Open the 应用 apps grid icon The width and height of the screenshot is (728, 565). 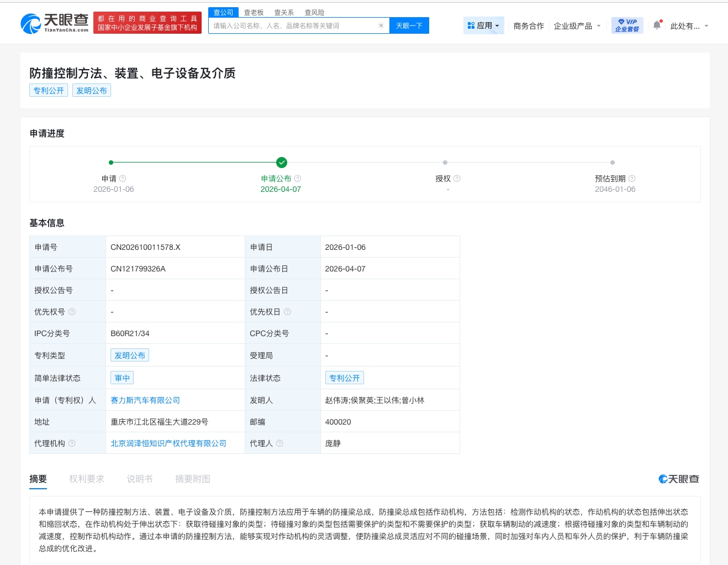pos(471,25)
